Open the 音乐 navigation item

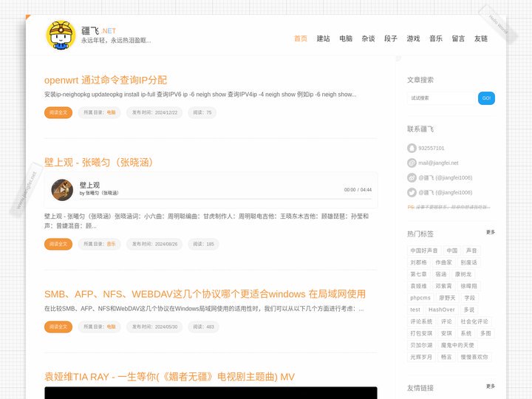coord(436,38)
